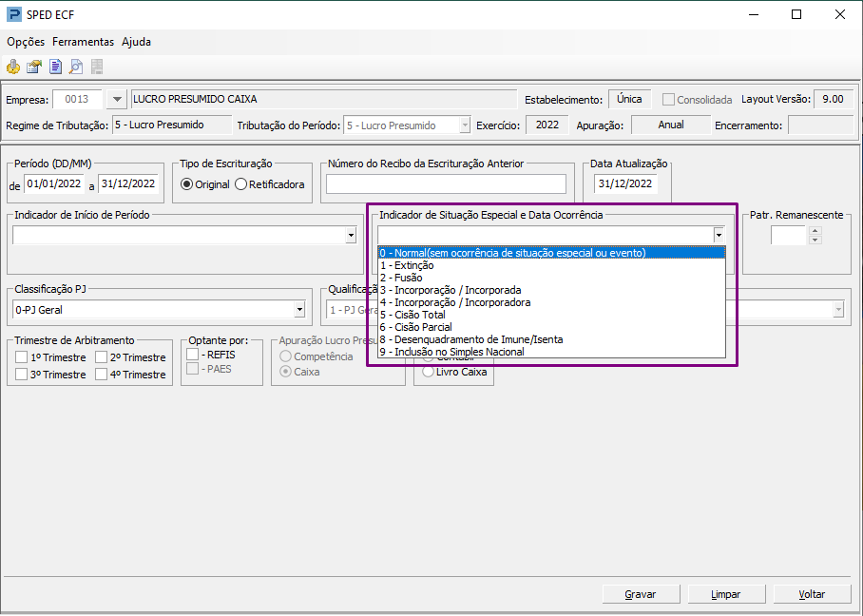This screenshot has width=863, height=616.
Task: Expand Indicador de Início de Período dropdown
Action: 351,236
